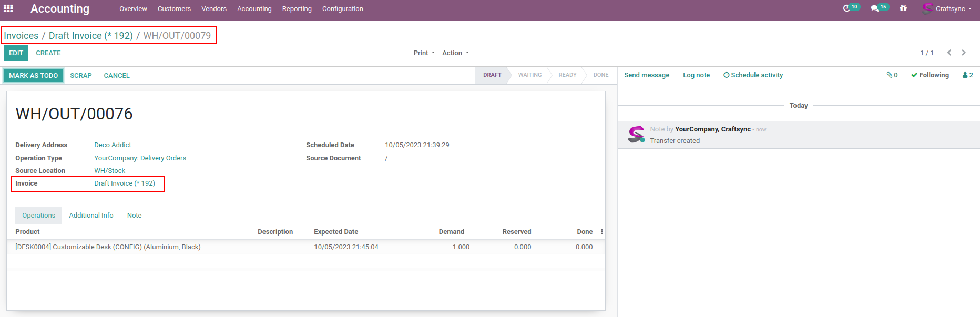Click the Mark as Todo button
The width and height of the screenshot is (980, 317).
33,76
